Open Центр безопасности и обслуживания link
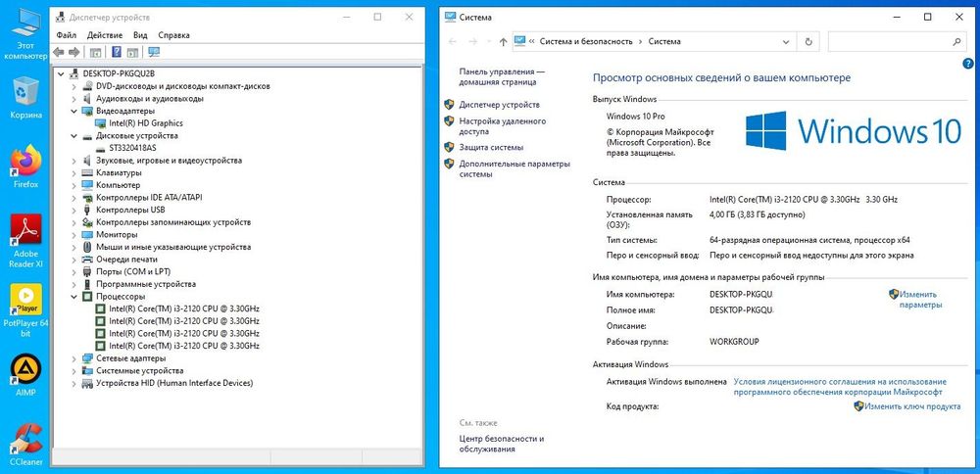The image size is (980, 474). 501,444
